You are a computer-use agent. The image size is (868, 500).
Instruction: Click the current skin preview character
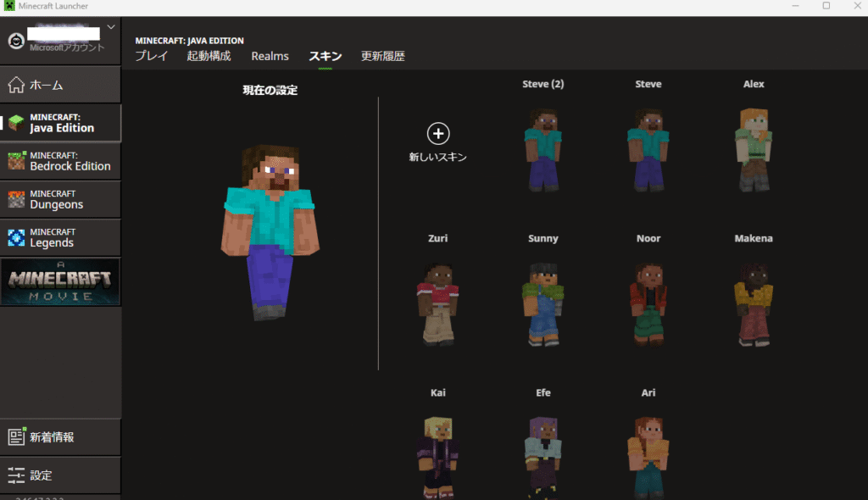270,232
